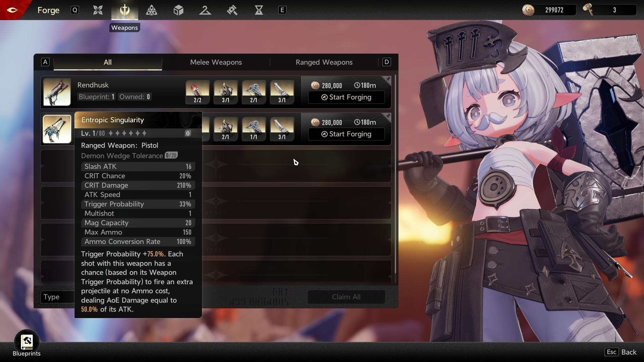Click the red crystal material slot of Rendhusk

point(198,92)
